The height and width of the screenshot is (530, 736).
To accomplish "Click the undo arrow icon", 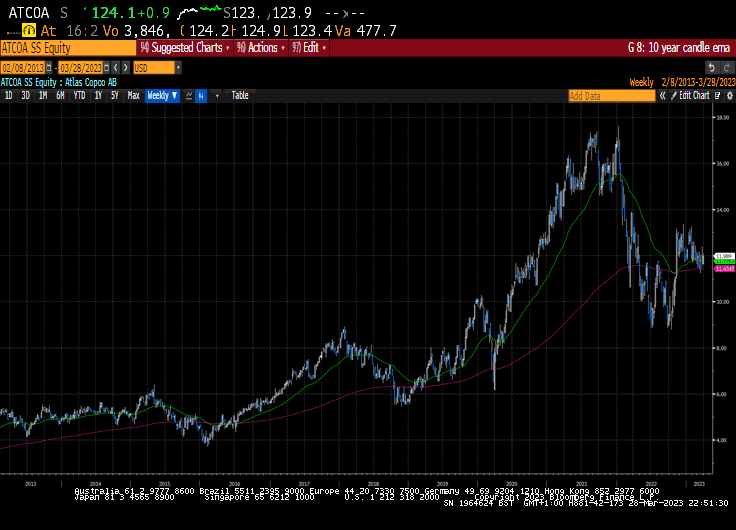I will 711,68.
